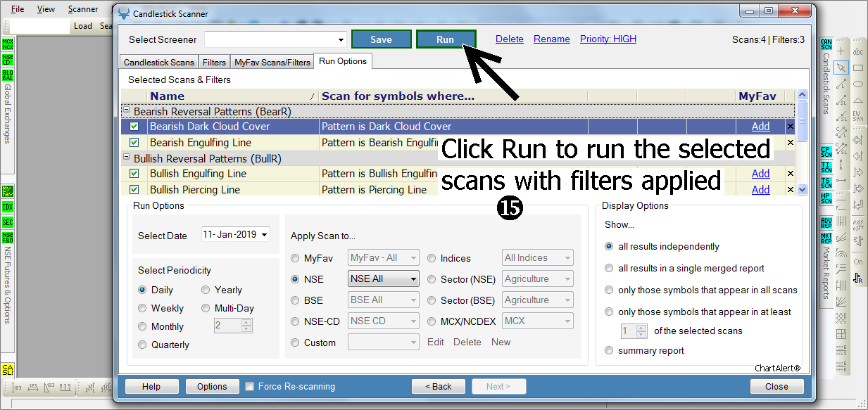The width and height of the screenshot is (868, 410).
Task: Select the crosshair cursor tool
Action: (x=841, y=51)
